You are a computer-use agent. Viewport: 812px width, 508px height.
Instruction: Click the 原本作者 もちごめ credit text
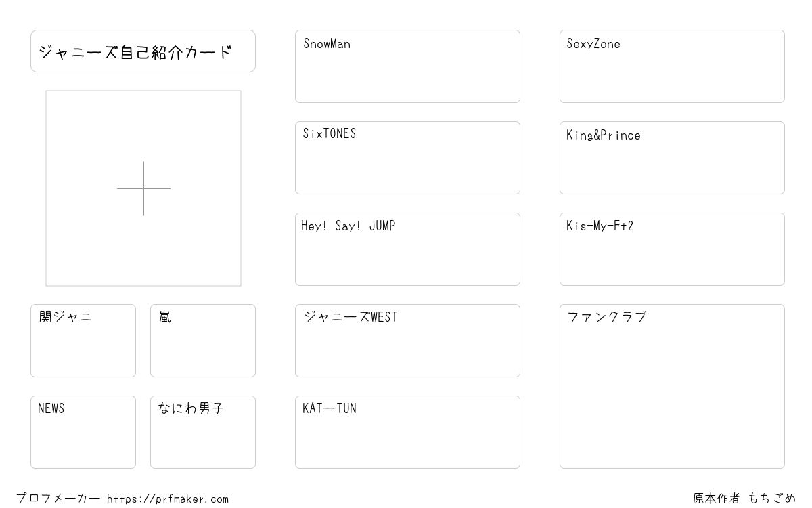click(x=744, y=499)
